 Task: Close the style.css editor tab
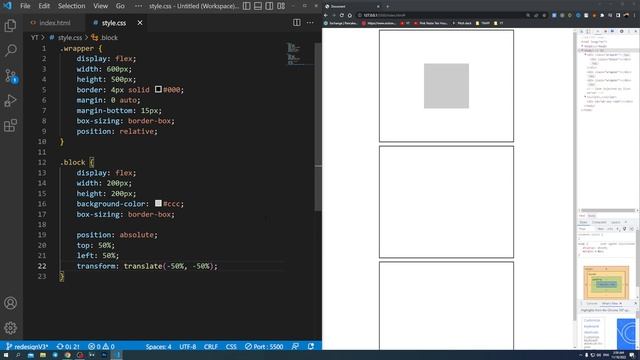pyautogui.click(x=140, y=22)
